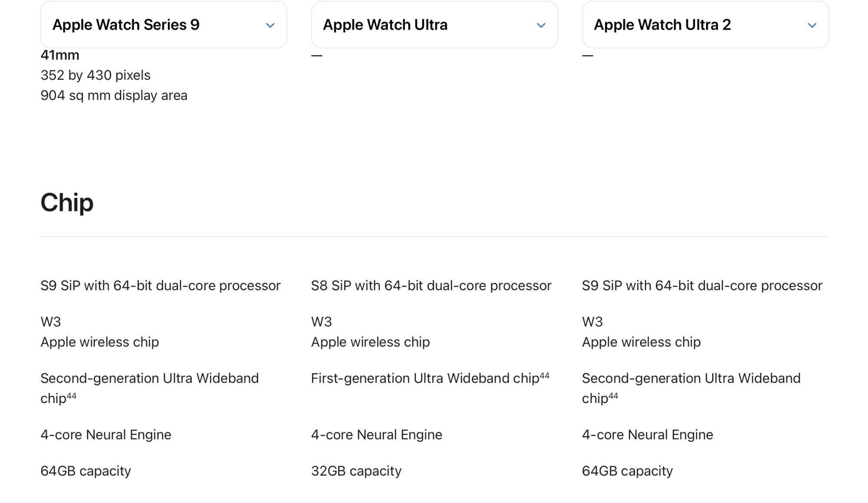The width and height of the screenshot is (868, 503).
Task: Click the Ultra 2 column's 64GB capacity text
Action: [x=627, y=471]
